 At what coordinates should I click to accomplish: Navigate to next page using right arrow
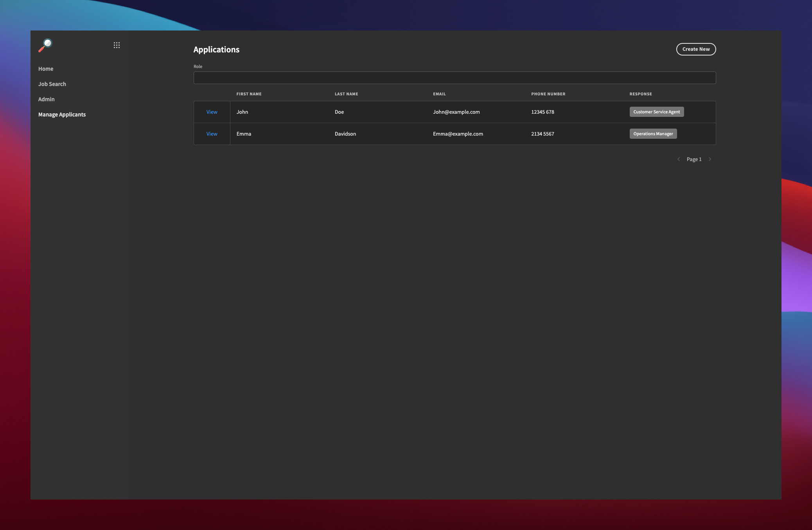tap(710, 159)
